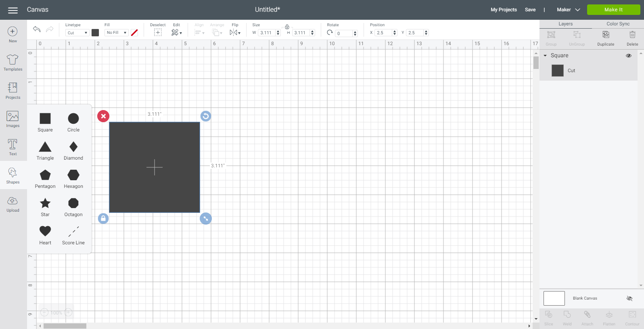The width and height of the screenshot is (644, 329).
Task: Expand the Maker machine selector
Action: [x=568, y=10]
